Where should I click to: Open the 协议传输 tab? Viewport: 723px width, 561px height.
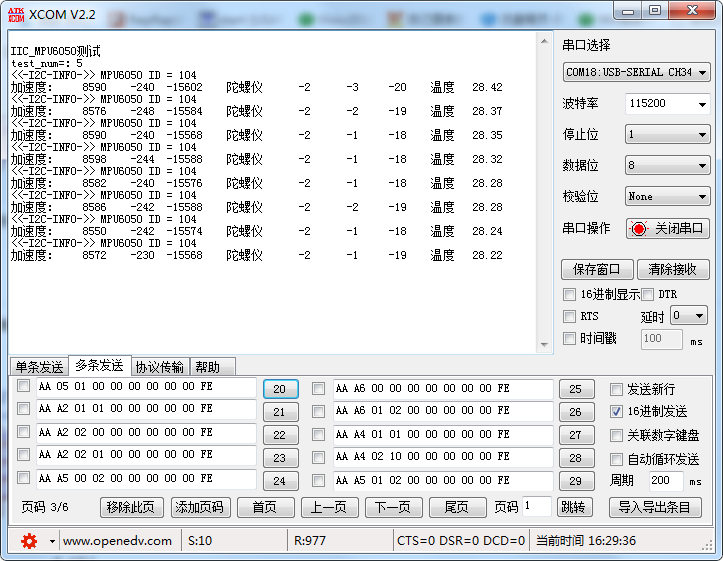[x=160, y=367]
